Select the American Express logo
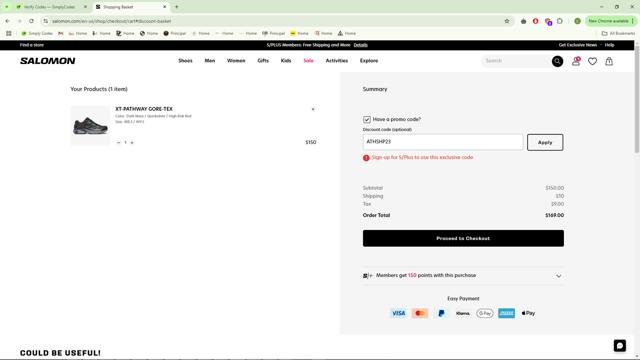The width and height of the screenshot is (640, 360). click(x=506, y=313)
